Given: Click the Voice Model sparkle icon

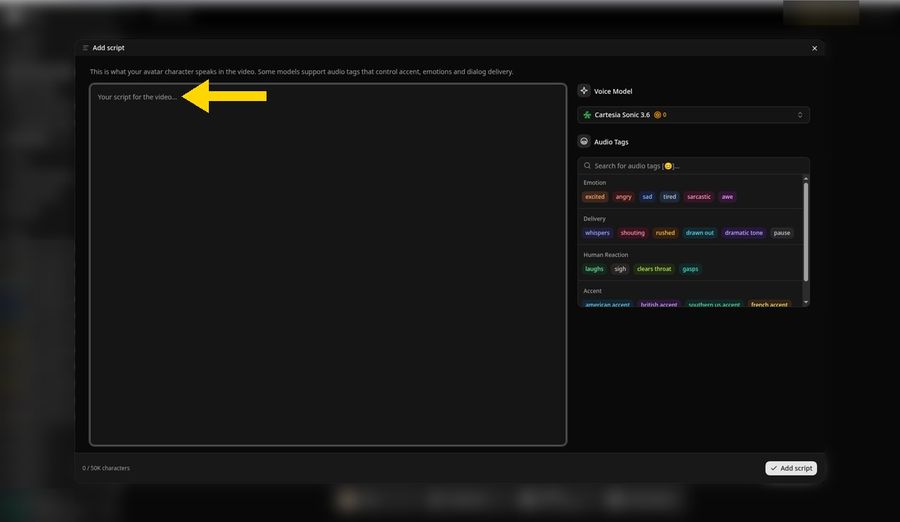Looking at the screenshot, I should 584,91.
